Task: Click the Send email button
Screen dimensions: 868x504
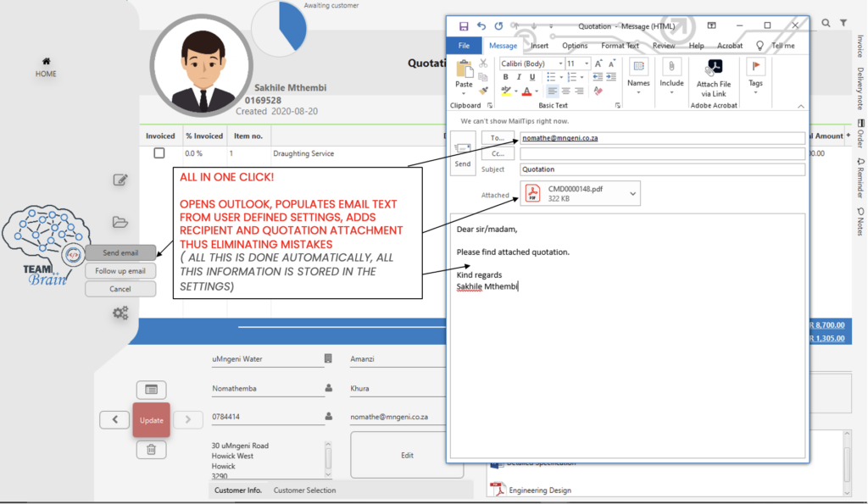Action: (x=120, y=252)
